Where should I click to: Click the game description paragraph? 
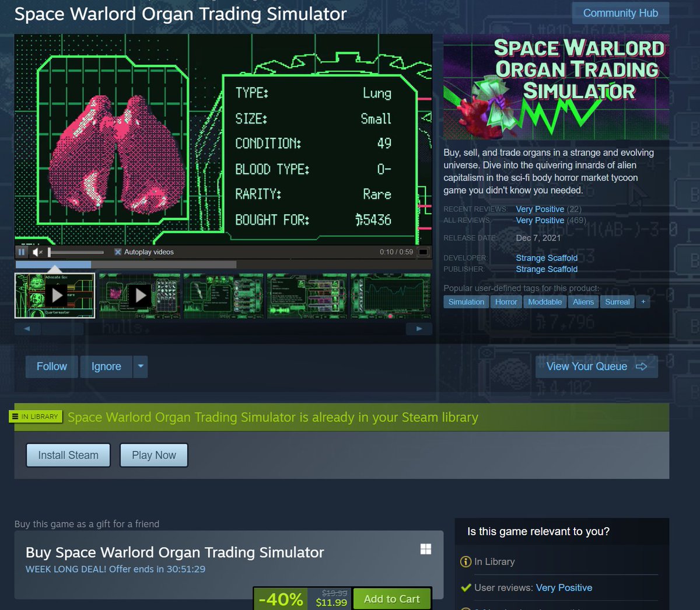[548, 172]
